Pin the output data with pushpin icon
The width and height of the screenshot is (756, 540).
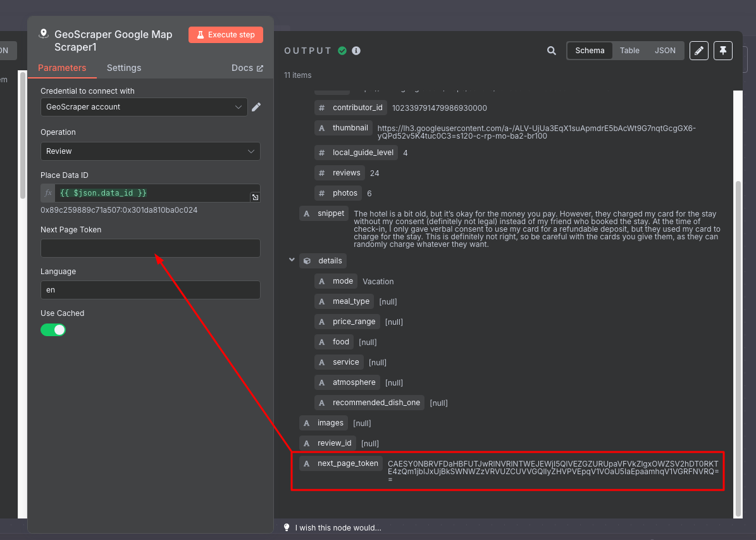click(x=722, y=51)
